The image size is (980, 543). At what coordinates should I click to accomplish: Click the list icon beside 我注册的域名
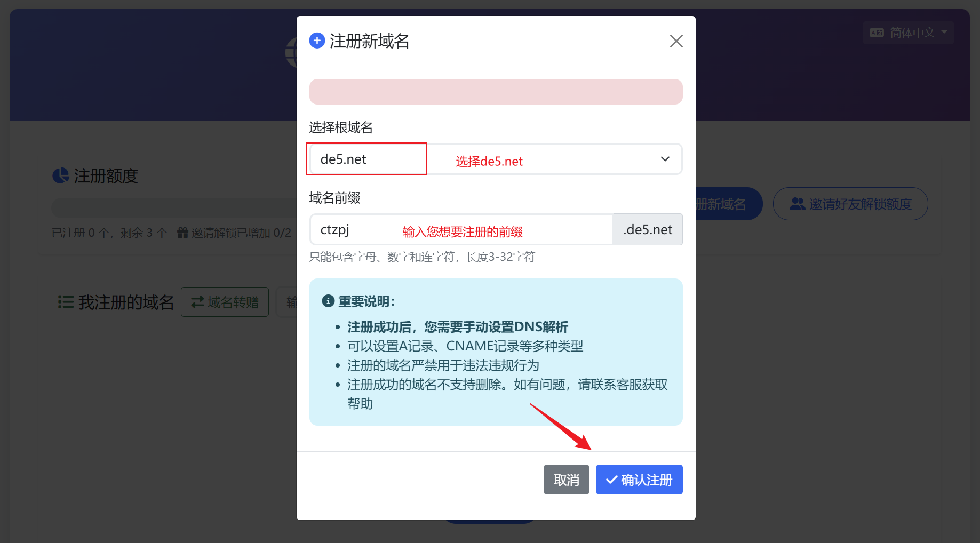click(x=66, y=302)
